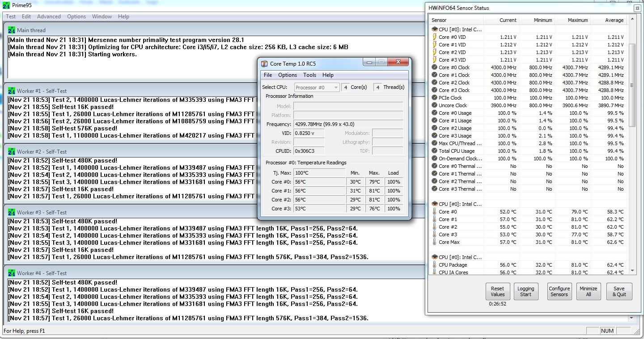
Task: Click Save & Quit button
Action: pyautogui.click(x=619, y=291)
